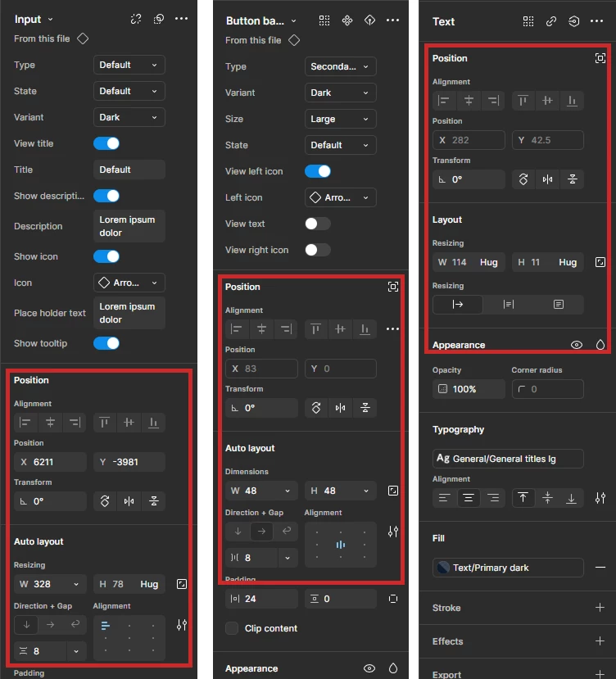This screenshot has width=616, height=679.
Task: Open the Variant dropdown in the Input panel
Action: pyautogui.click(x=129, y=117)
